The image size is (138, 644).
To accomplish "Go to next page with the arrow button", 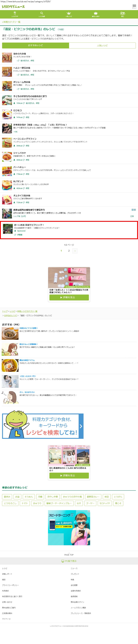I will coord(75,251).
